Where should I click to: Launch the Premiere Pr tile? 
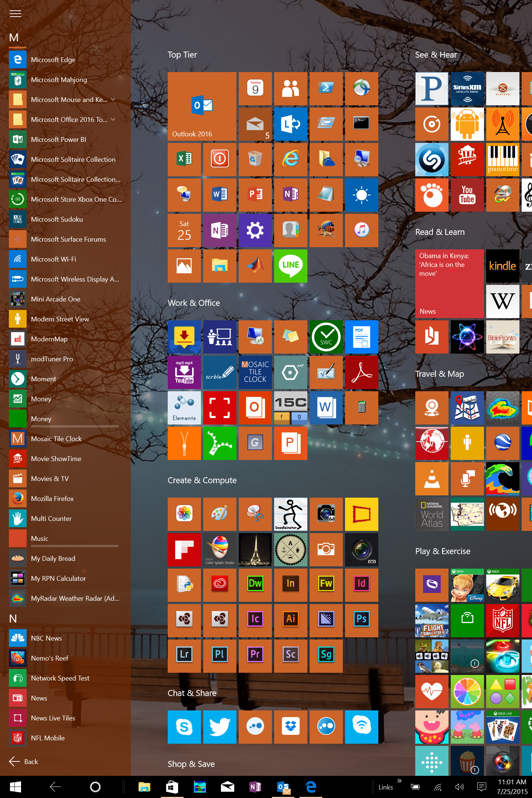point(255,656)
